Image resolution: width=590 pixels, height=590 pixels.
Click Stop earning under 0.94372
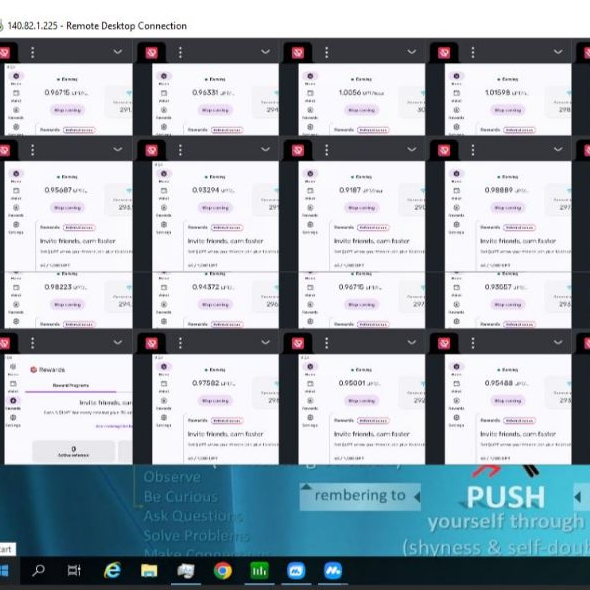[x=215, y=304]
